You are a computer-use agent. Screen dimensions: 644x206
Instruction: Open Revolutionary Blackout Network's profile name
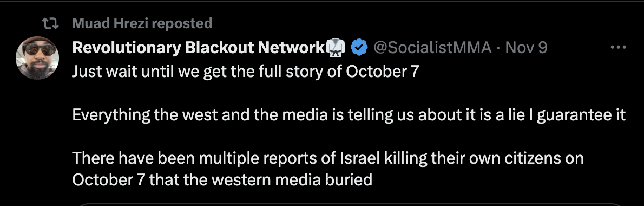coord(198,48)
